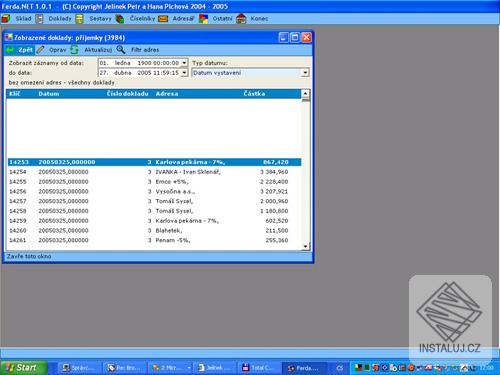The height and width of the screenshot is (375, 500).
Task: Sort by the Datum column header
Action: tap(49, 94)
